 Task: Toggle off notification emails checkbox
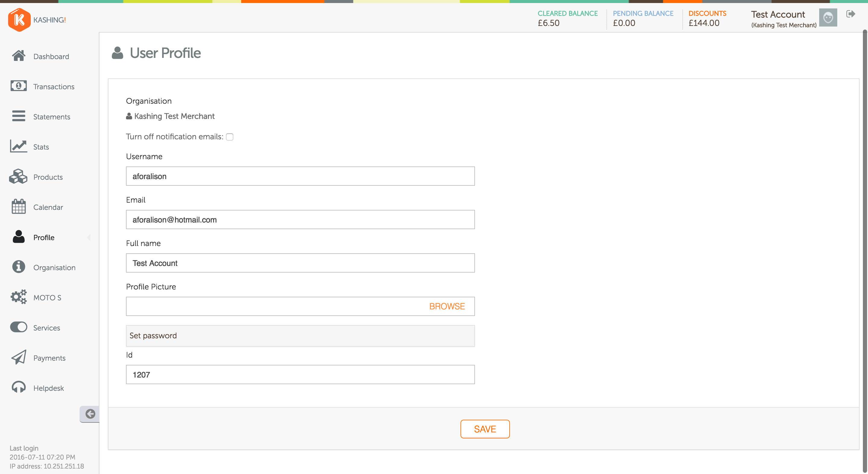pyautogui.click(x=230, y=137)
